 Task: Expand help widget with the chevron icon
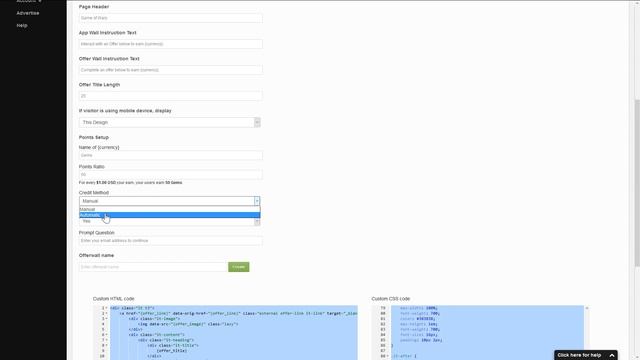click(611, 356)
